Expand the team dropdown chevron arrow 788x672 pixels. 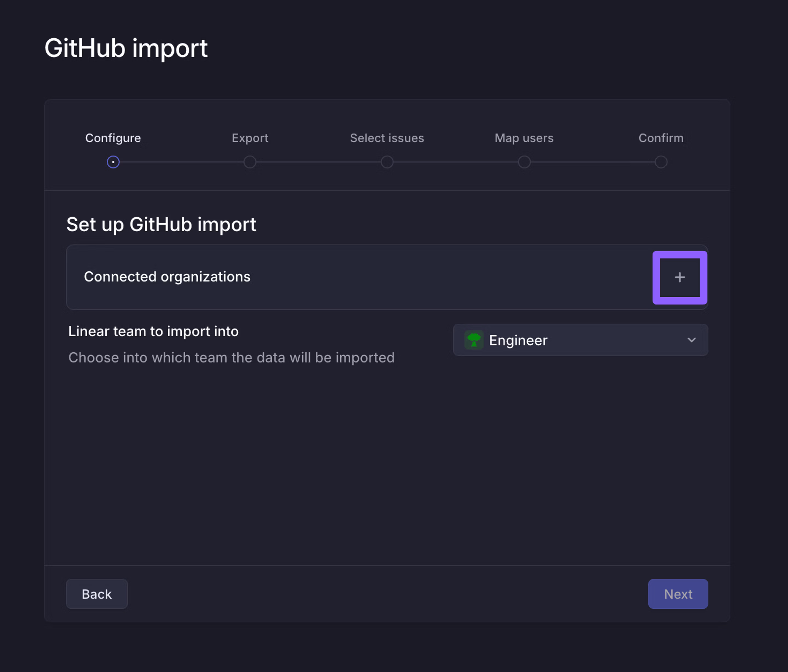coord(691,340)
